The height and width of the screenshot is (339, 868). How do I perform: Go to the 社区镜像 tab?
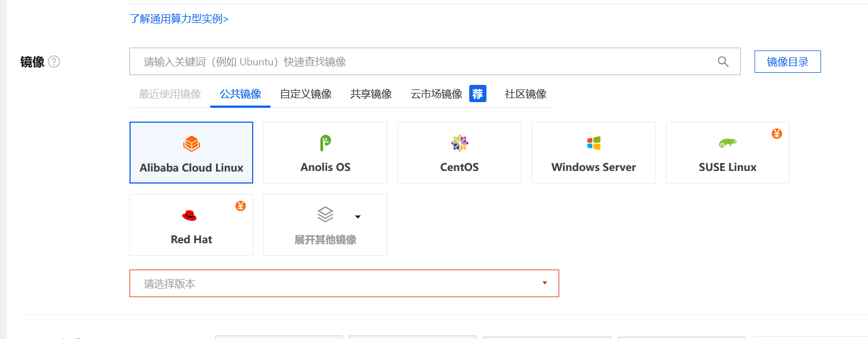[x=525, y=94]
